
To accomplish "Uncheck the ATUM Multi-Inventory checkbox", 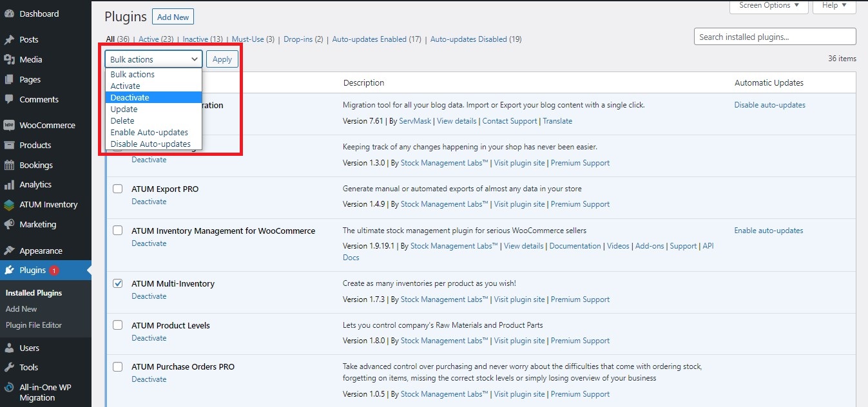I will (118, 283).
